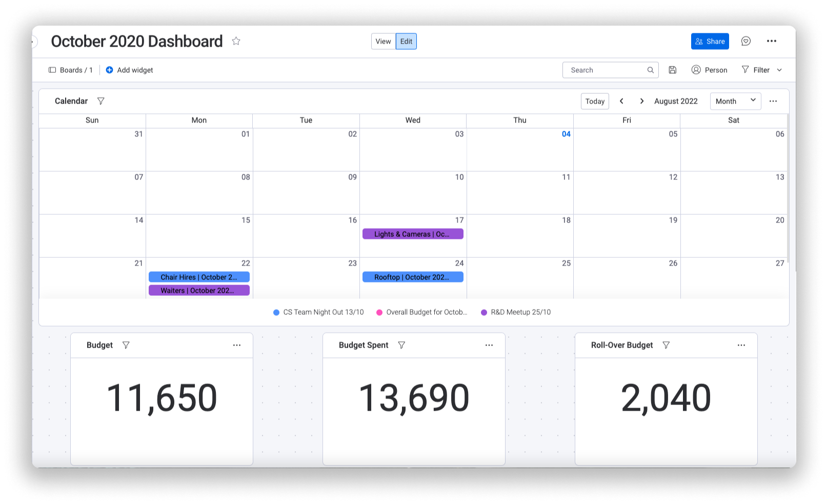Toggle Overall Budget for October legend item

tap(422, 312)
